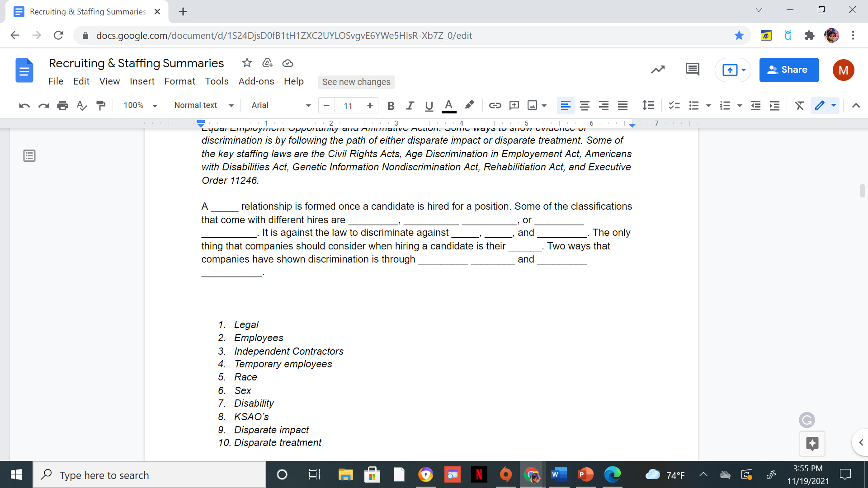Expand numbered list style options
This screenshot has width=868, height=488.
(x=740, y=105)
